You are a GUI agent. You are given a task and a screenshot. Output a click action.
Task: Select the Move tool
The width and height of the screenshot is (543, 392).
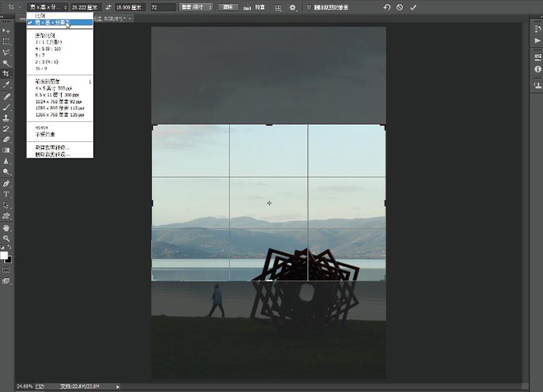click(6, 31)
